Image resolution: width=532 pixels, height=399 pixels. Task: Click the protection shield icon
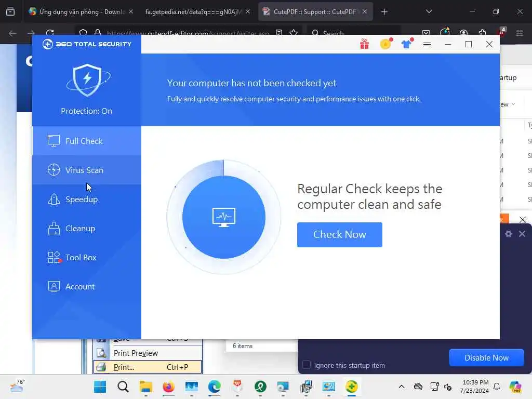point(88,80)
